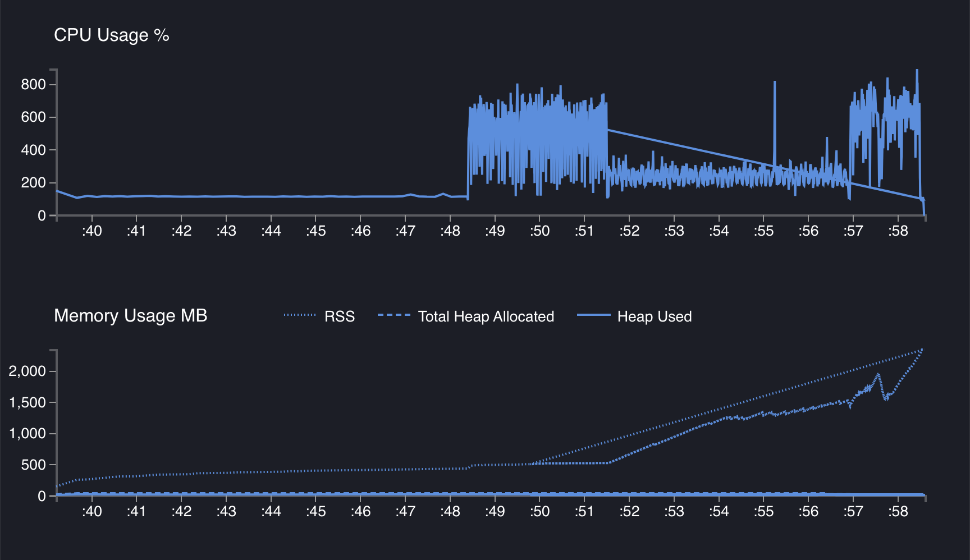Select the RSS curve peak at the far right
The width and height of the screenshot is (970, 560).
(922, 350)
